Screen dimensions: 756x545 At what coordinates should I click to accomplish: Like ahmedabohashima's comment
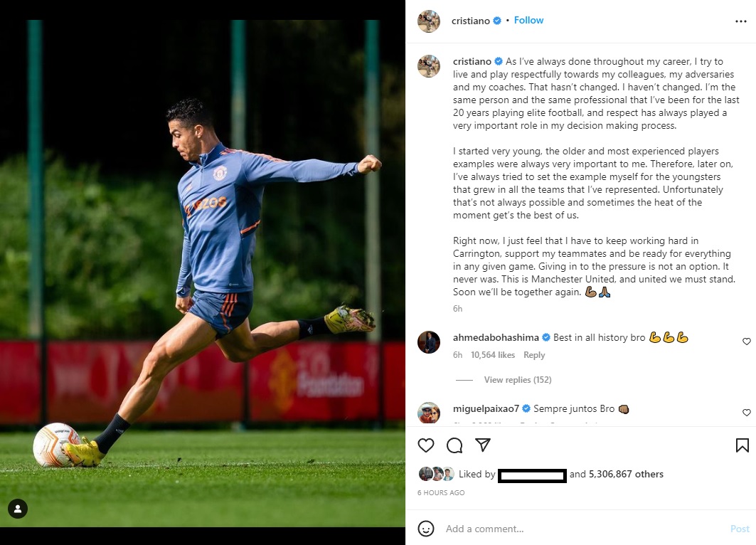(x=746, y=342)
